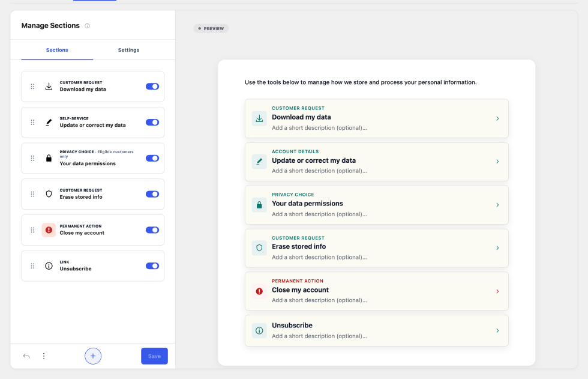Grab the drag handle for Close my account
588x379 pixels.
(32, 230)
